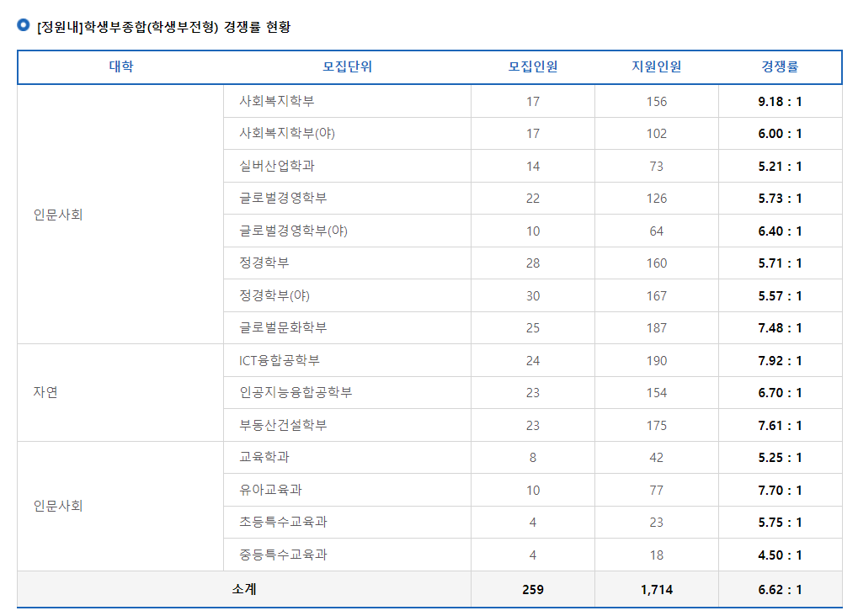Screen dimensions: 858x616
Task: Click the 글로벌문화학부 department name
Action: click(269, 327)
